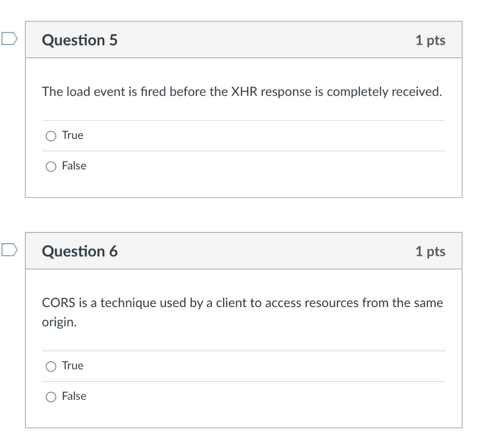Click the "True" answer label under Question 5
Viewport: 481px width, 448px height.
pos(73,135)
